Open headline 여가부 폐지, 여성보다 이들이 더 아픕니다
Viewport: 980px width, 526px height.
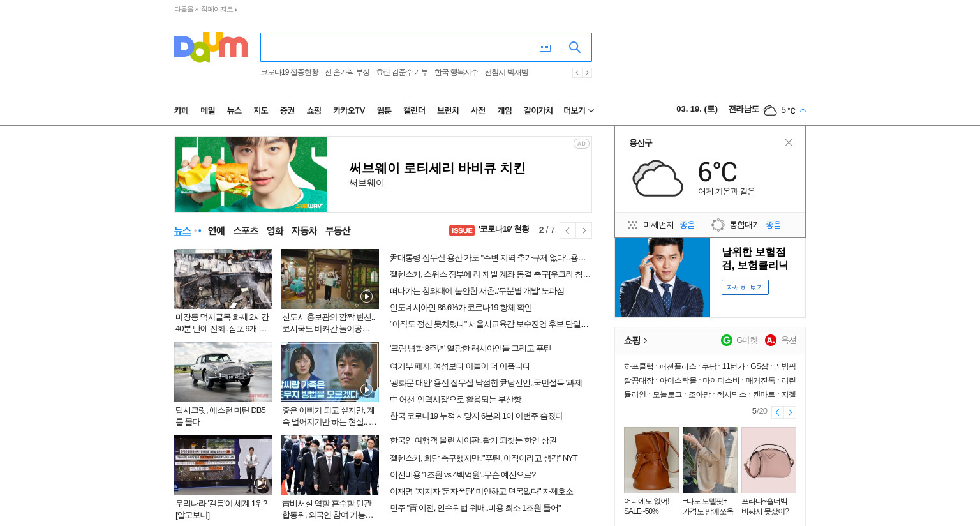(x=460, y=366)
